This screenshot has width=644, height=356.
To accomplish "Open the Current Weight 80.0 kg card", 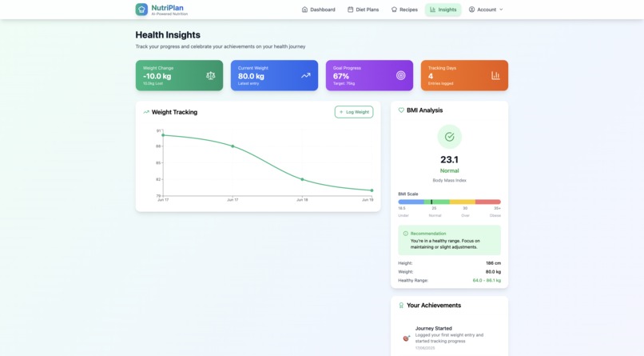I will (x=274, y=75).
